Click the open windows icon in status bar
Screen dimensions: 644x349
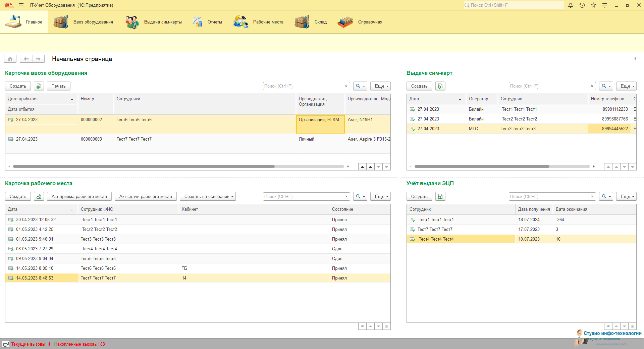[x=6, y=344]
